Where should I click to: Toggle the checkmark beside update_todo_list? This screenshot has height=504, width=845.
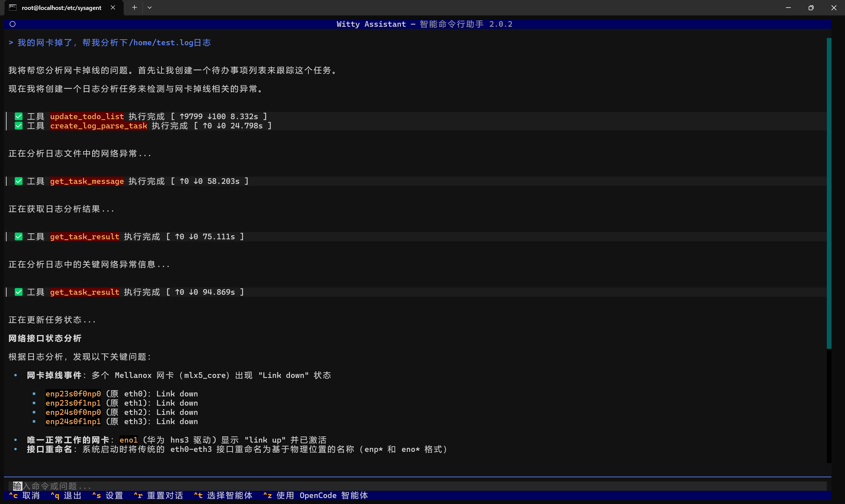(18, 117)
